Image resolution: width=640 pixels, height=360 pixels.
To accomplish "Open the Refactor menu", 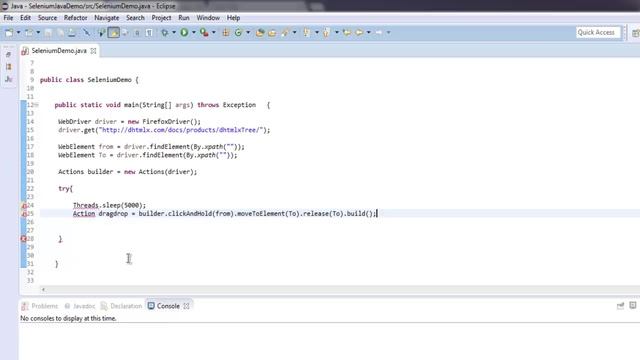I will click(x=76, y=18).
